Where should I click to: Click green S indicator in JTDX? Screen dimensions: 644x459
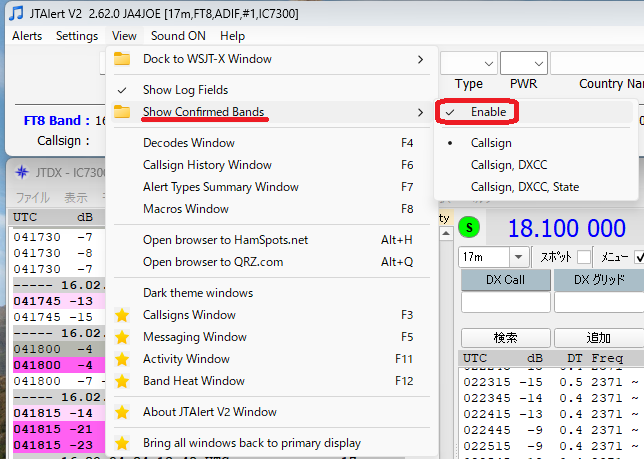point(469,227)
